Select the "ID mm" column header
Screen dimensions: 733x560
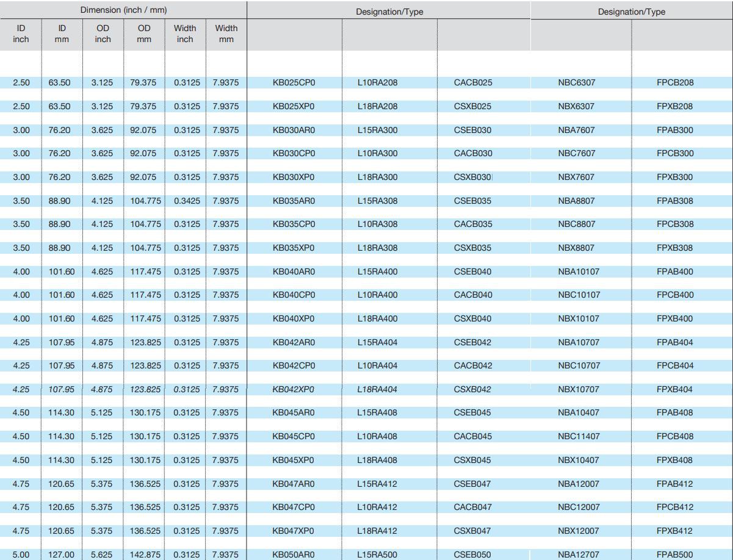(x=62, y=34)
